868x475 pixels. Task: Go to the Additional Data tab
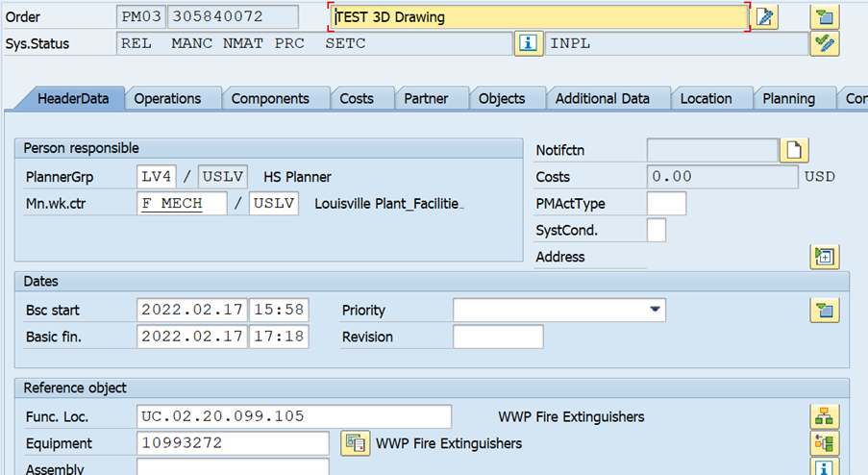click(602, 98)
